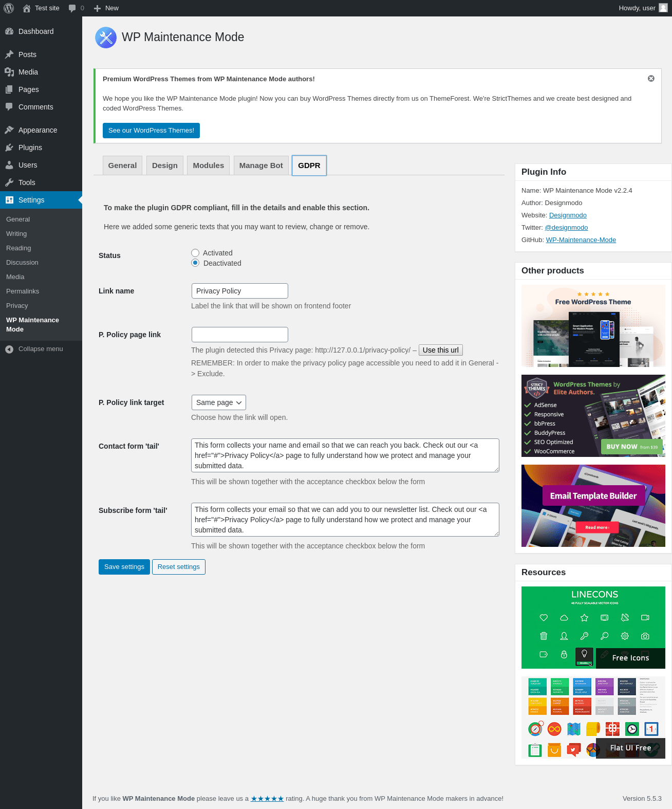Open P. Policy link target dropdown
The image size is (672, 809).
[x=219, y=402]
